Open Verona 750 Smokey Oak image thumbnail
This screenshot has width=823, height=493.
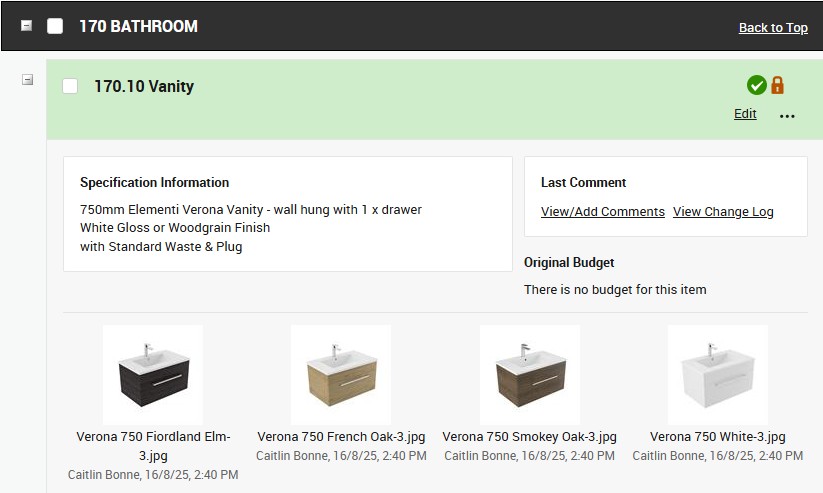point(529,374)
